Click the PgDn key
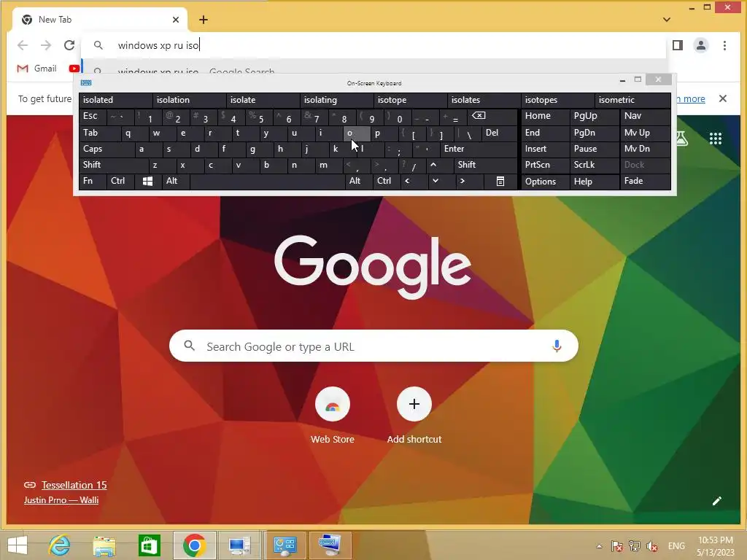747x560 pixels. click(594, 133)
